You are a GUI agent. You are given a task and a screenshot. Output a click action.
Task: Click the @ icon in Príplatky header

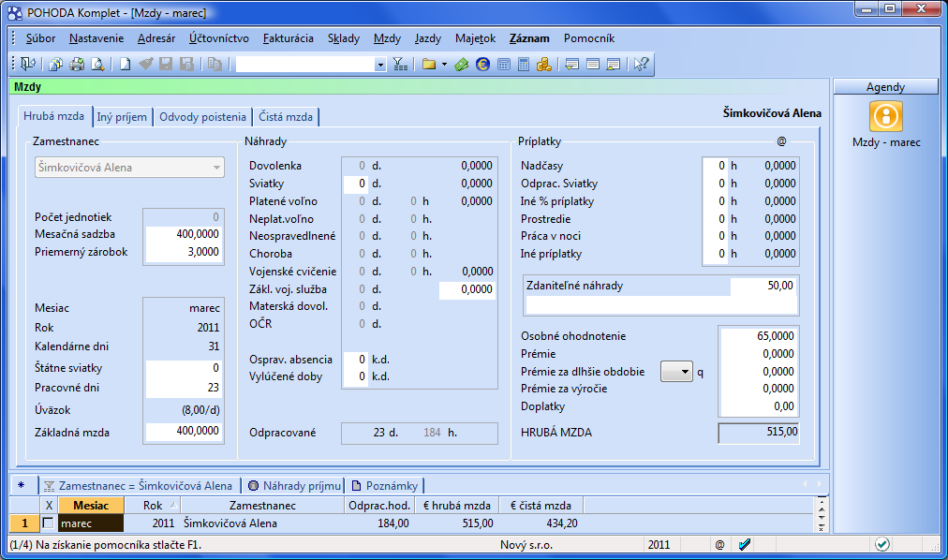781,140
